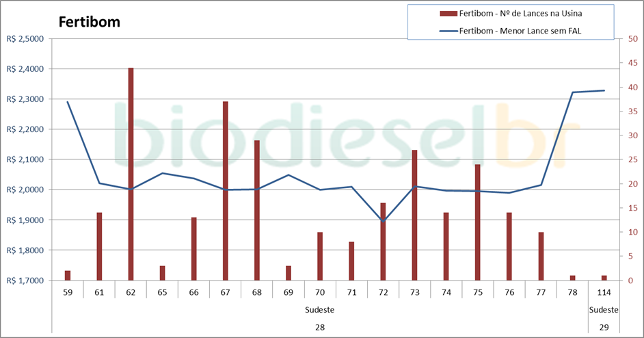
Task: Select the red bar for auction 61
Action: pos(99,246)
